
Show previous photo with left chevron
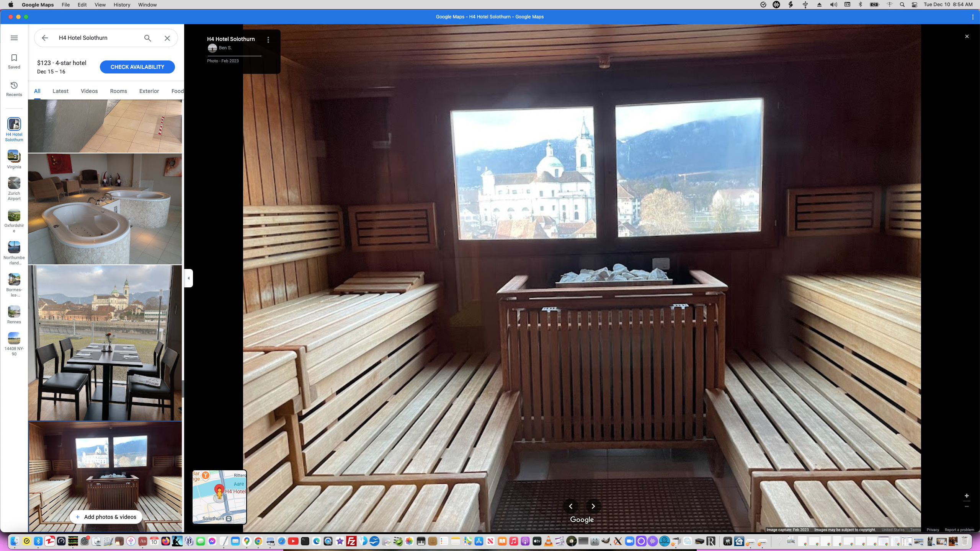tap(571, 506)
